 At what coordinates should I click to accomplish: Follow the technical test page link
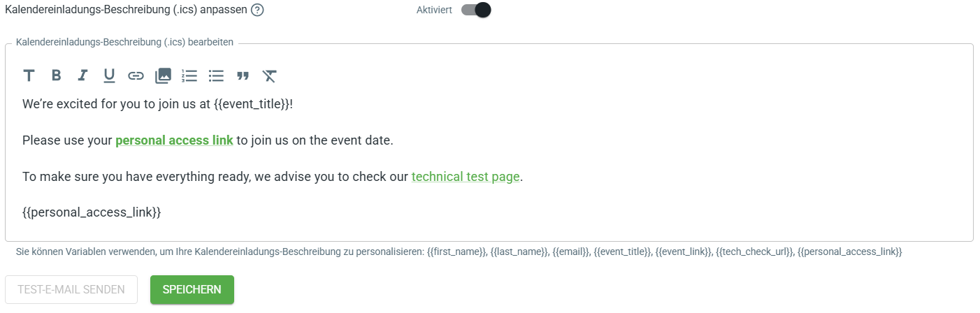[x=466, y=177]
